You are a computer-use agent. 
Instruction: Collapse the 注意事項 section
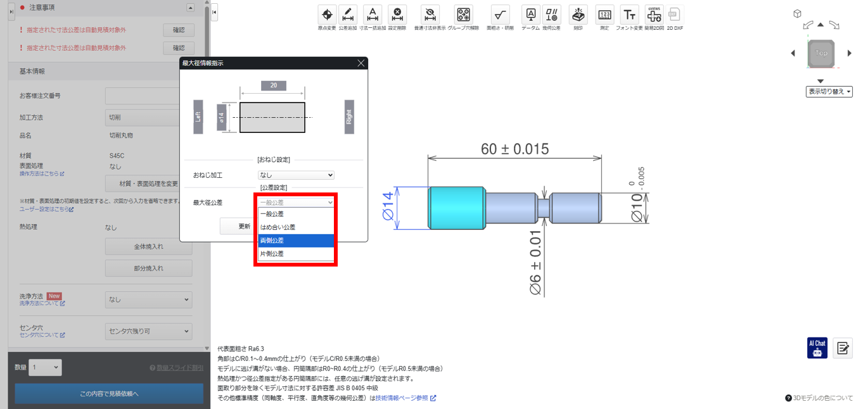(191, 8)
